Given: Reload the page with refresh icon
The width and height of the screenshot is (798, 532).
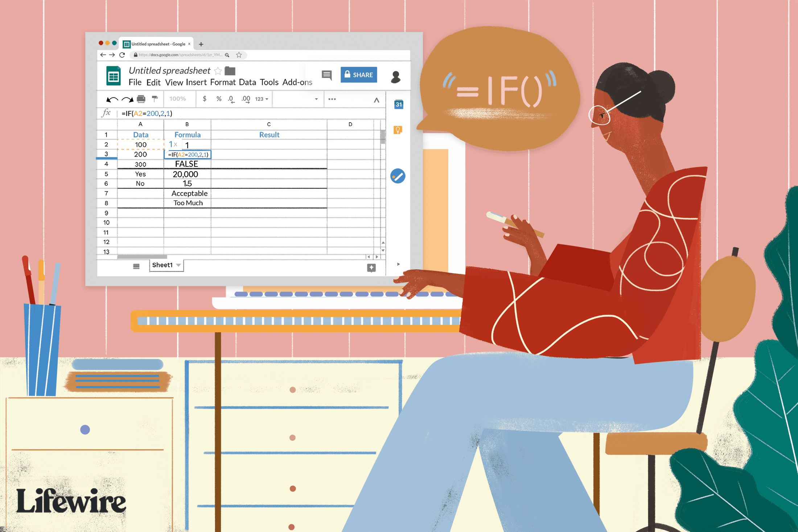Looking at the screenshot, I should [122, 55].
